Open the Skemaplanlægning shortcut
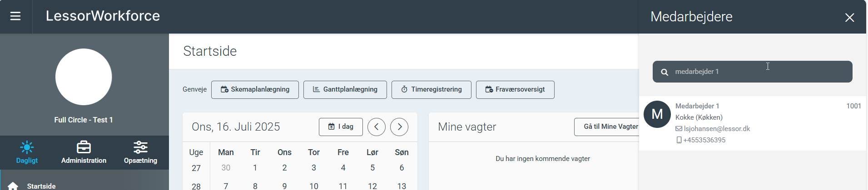Viewport: 868px width, 190px height. pyautogui.click(x=255, y=90)
